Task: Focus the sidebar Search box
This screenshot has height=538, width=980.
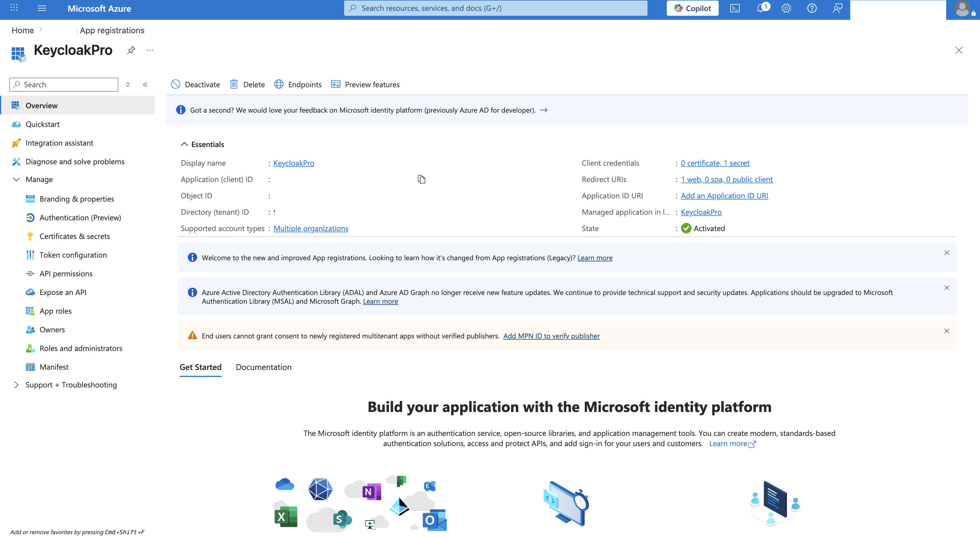Action: [64, 85]
